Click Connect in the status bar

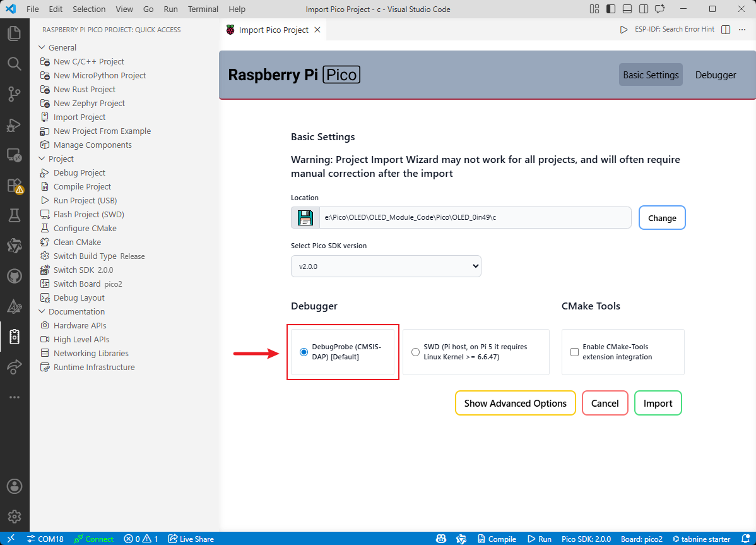coord(93,539)
